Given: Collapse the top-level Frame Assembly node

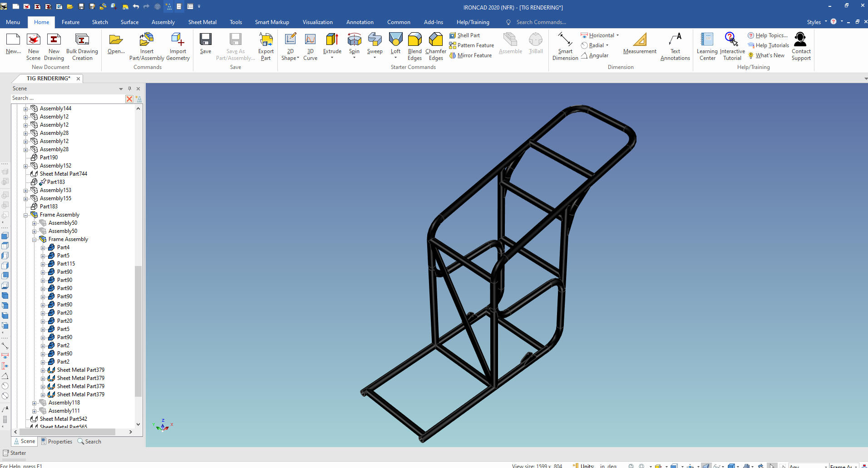Looking at the screenshot, I should (x=26, y=215).
